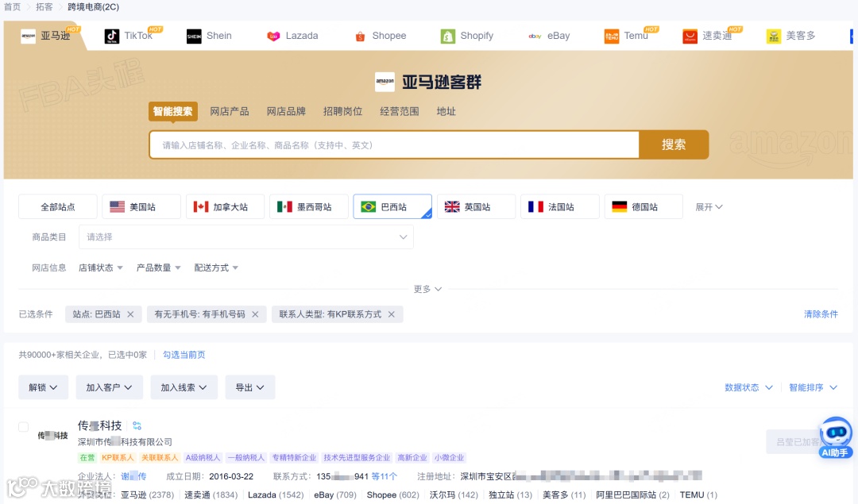The height and width of the screenshot is (504, 858).
Task: Open the 加入线索 dropdown button
Action: pos(184,387)
